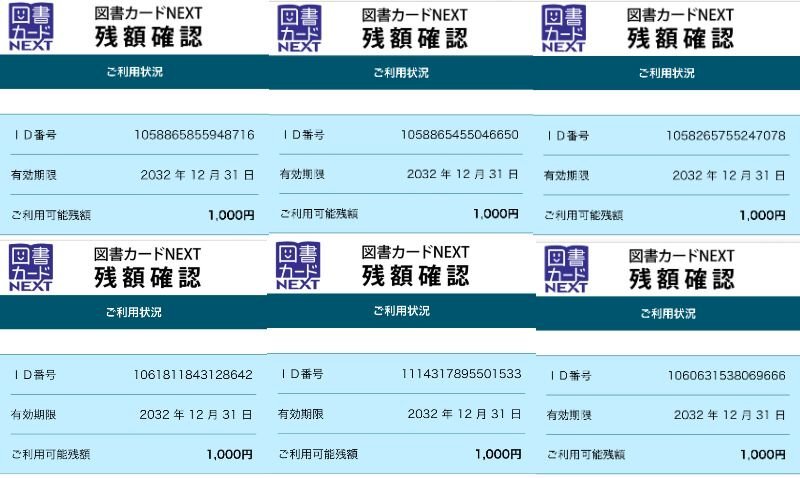Screen dimensions: 800x478
Task: Click expiry date 2032年12月31日 of card ending 8716
Action: click(x=197, y=175)
